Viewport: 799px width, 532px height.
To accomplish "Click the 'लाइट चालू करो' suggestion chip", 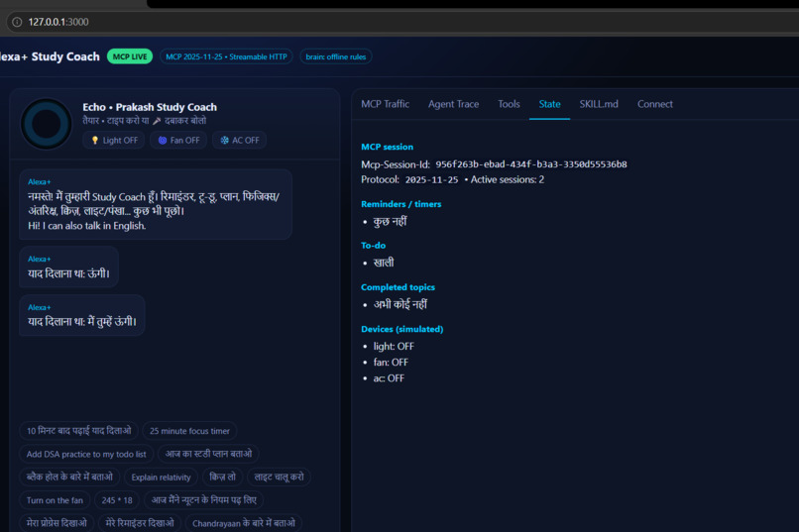I will click(x=279, y=478).
